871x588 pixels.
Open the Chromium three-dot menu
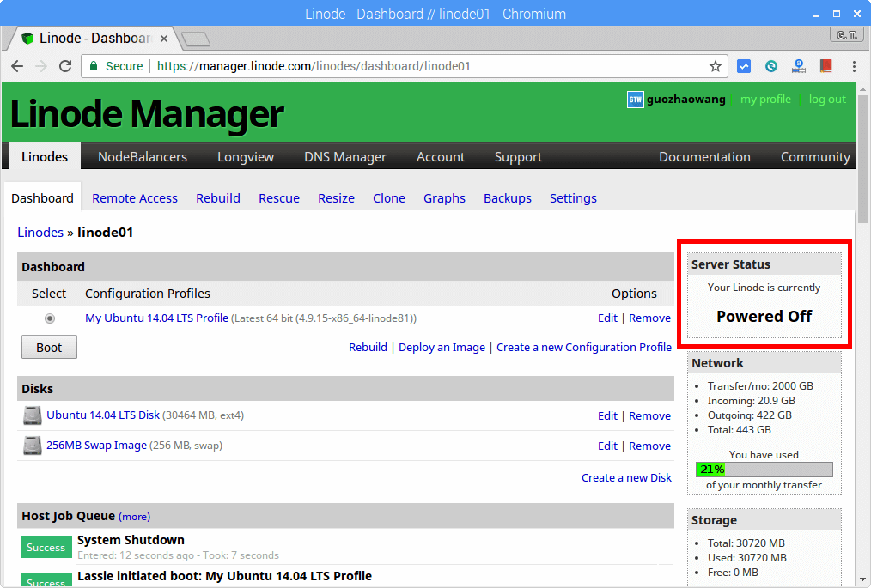tap(853, 66)
